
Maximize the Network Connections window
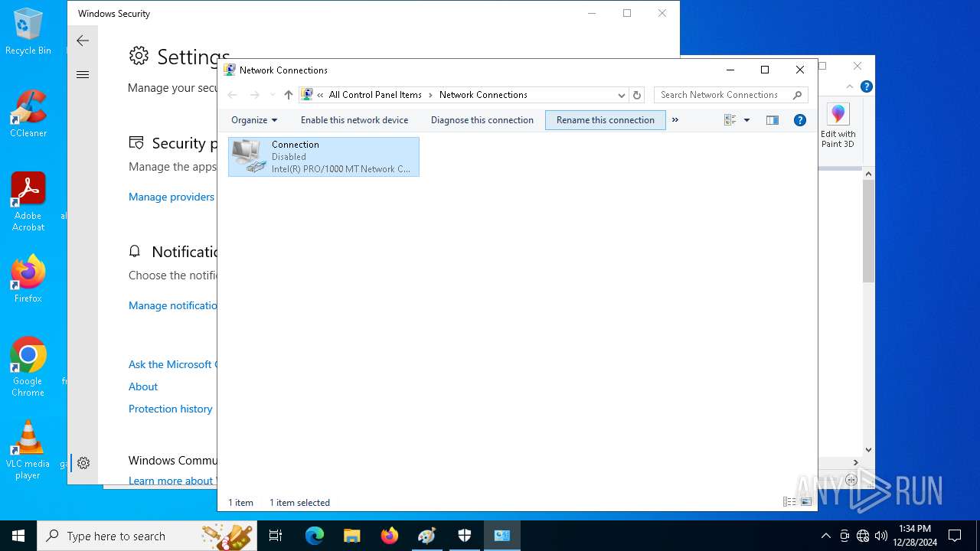[x=764, y=70]
